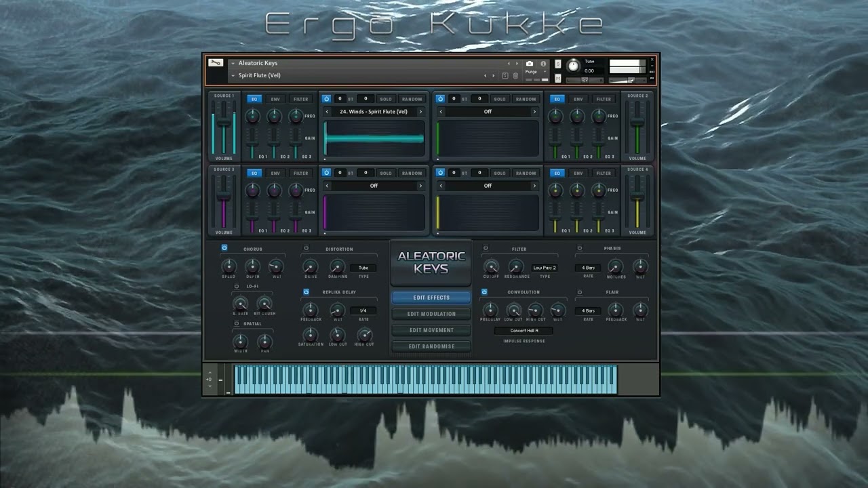
Task: Open Phasis Rate dropdown showing 4 Bars
Action: 588,268
